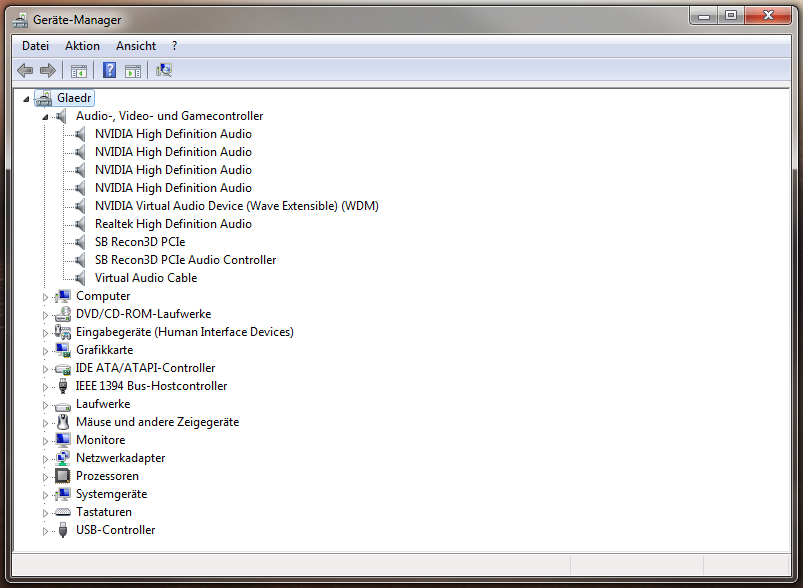Image resolution: width=803 pixels, height=588 pixels.
Task: Click the IDE ATA/ATAPI-Controller icon
Action: pyautogui.click(x=62, y=368)
